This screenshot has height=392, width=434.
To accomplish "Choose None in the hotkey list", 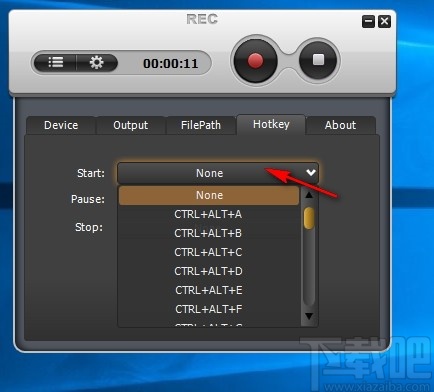I will (x=209, y=195).
